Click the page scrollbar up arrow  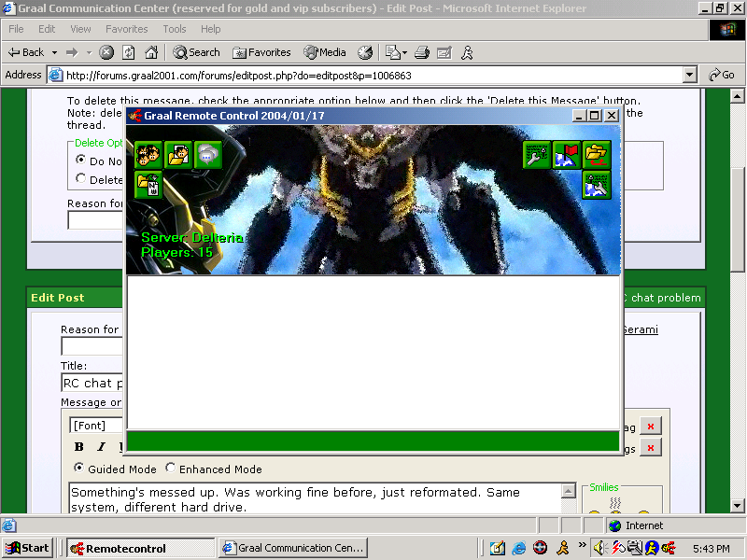coord(737,96)
